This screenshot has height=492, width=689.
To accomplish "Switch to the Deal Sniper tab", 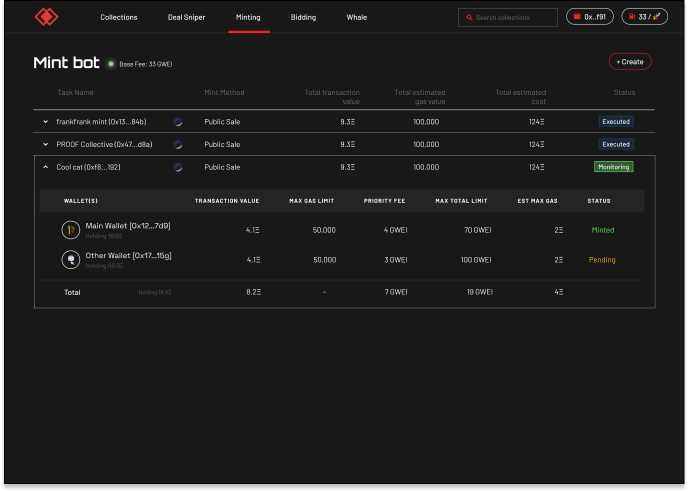I will pos(186,18).
